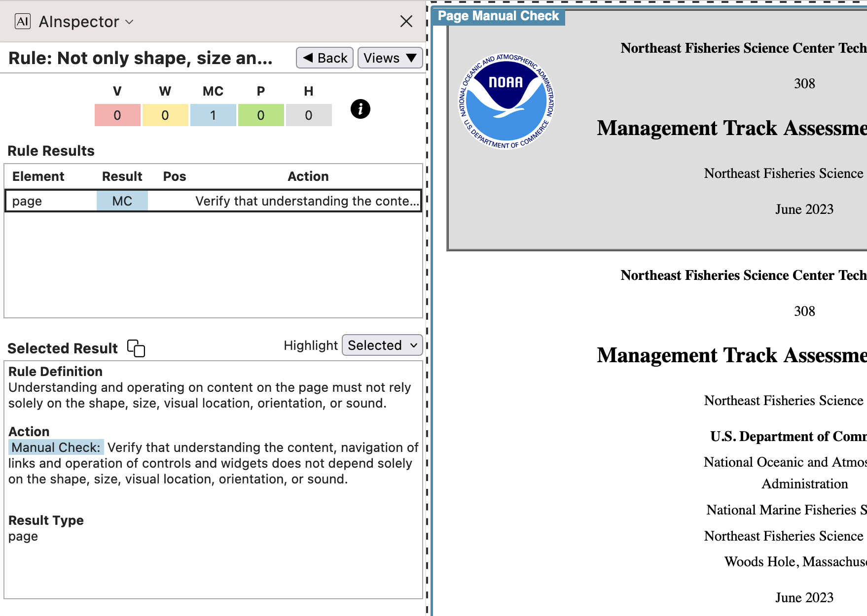The image size is (867, 616).
Task: Copy the selected result to clipboard
Action: click(136, 348)
